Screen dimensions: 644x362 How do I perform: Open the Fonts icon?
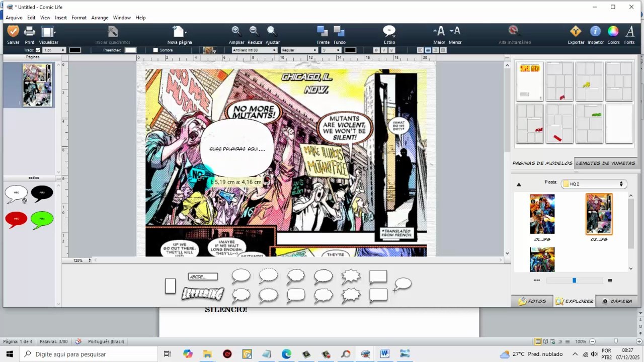click(629, 31)
